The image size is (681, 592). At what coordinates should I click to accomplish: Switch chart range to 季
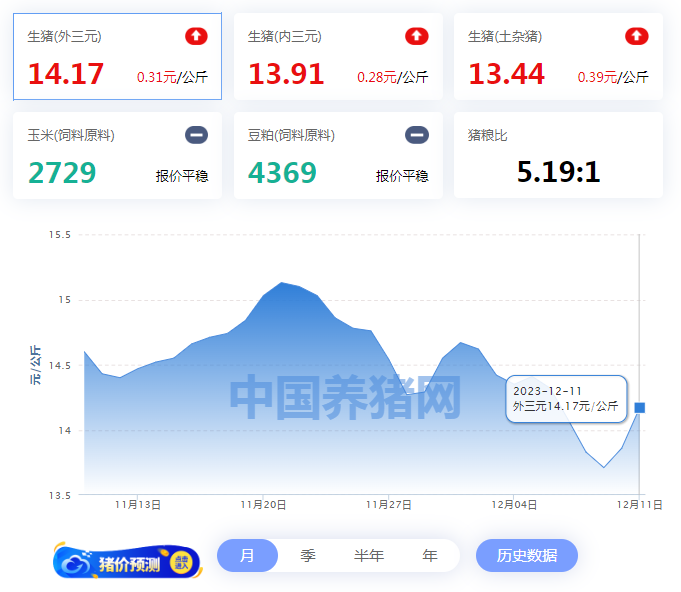point(308,556)
